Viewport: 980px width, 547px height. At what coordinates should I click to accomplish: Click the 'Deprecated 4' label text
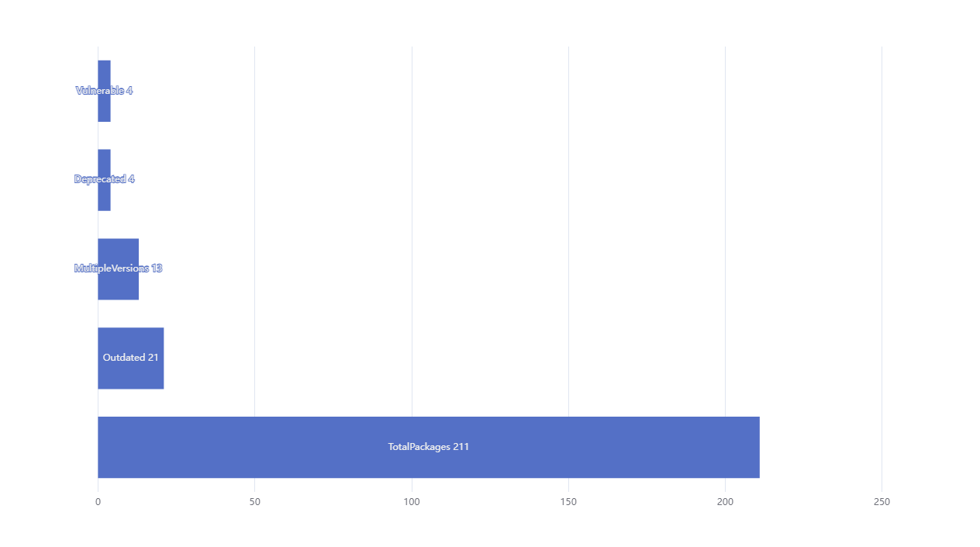104,179
